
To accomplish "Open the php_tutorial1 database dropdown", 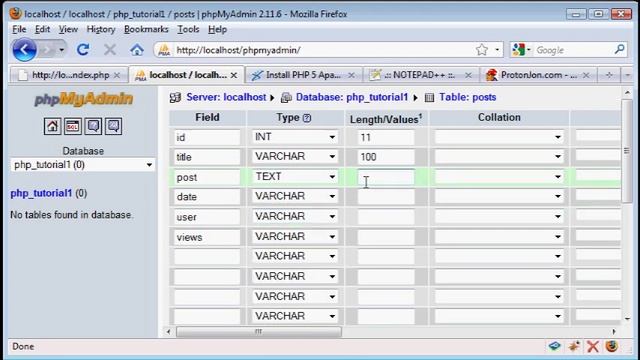I will pyautogui.click(x=82, y=165).
